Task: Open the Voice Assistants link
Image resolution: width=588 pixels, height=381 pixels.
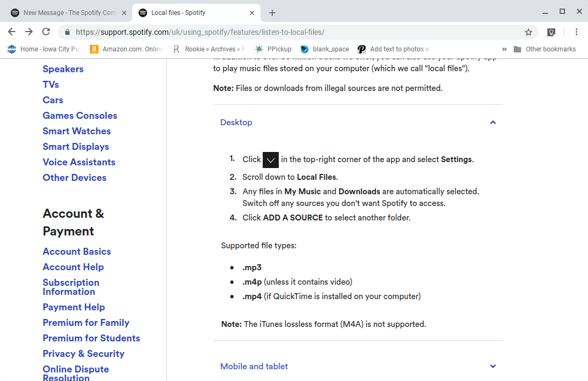Action: click(79, 162)
